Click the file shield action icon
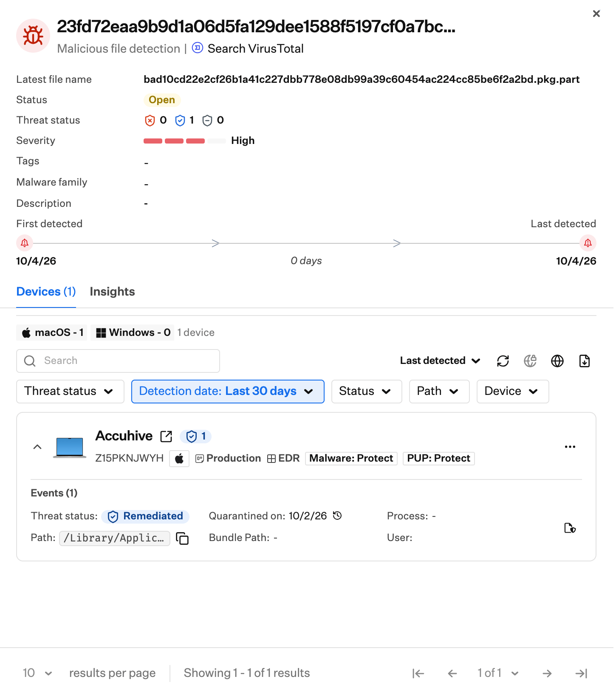The width and height of the screenshot is (616, 699). point(570,528)
